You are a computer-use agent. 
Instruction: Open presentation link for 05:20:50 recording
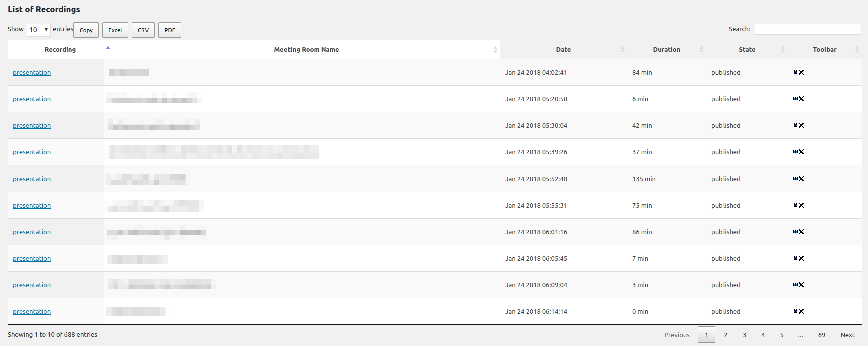pyautogui.click(x=32, y=99)
